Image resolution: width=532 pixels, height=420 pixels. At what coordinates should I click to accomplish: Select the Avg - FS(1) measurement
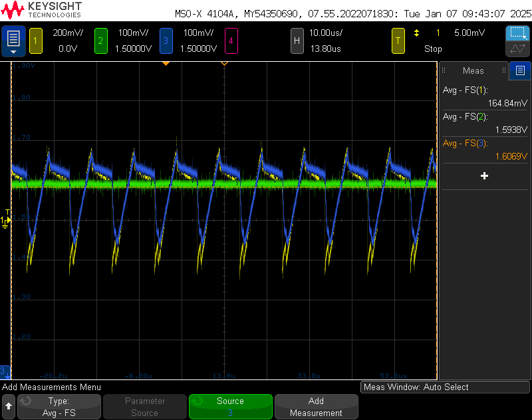pyautogui.click(x=485, y=96)
